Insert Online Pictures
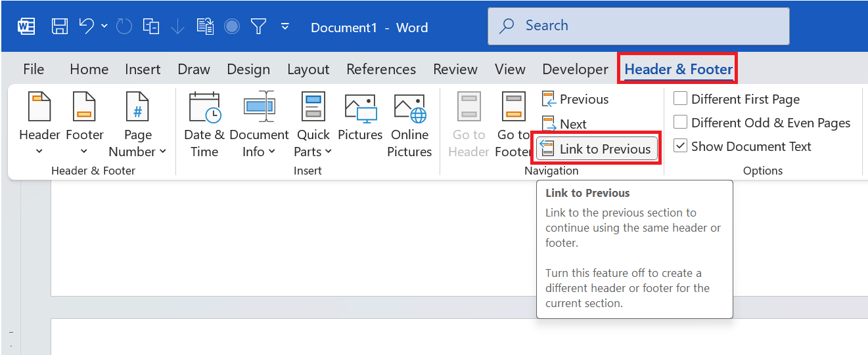 click(x=409, y=125)
